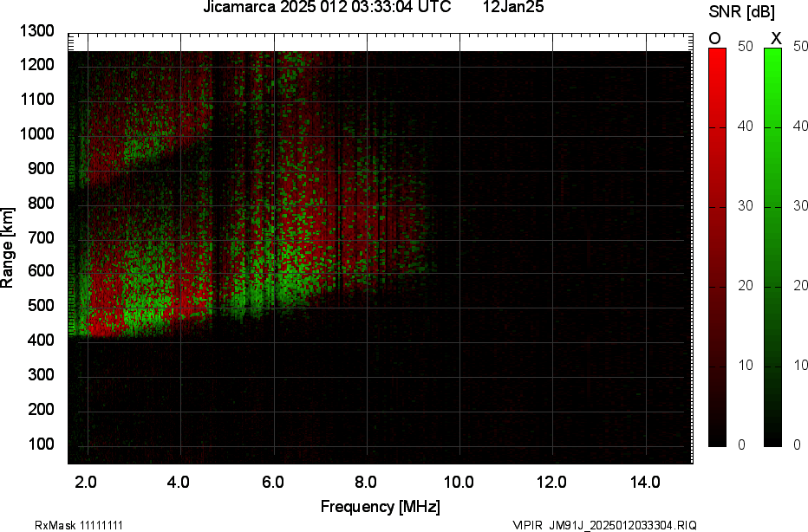The width and height of the screenshot is (808, 532).
Task: Click the "2.0" frequency tick label
Action: click(x=86, y=482)
